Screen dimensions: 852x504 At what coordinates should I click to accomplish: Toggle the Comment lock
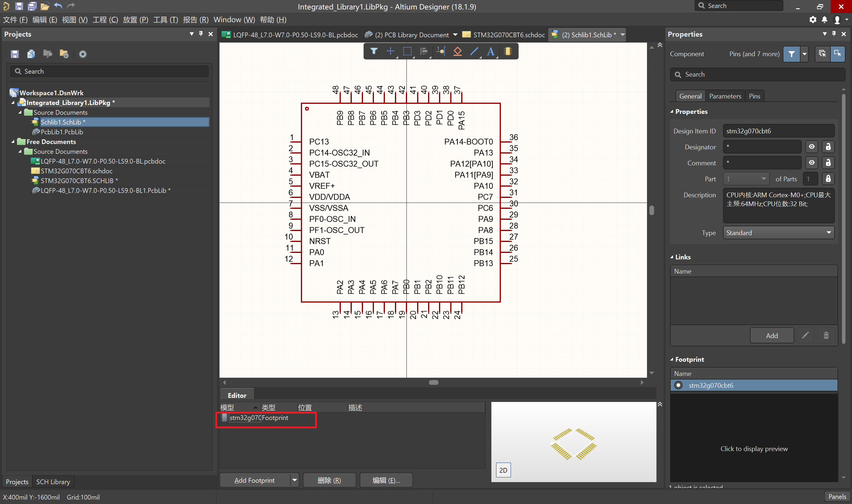click(x=828, y=163)
